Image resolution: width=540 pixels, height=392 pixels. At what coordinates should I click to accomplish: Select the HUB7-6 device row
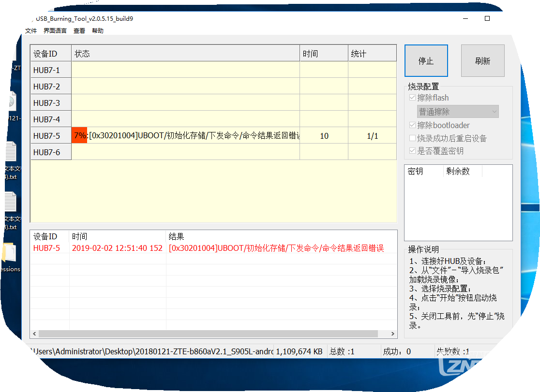point(213,152)
